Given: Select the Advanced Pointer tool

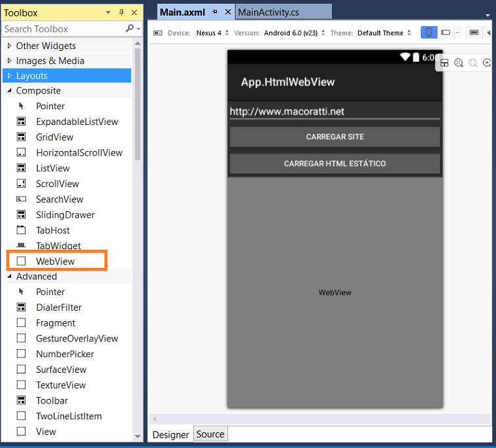Looking at the screenshot, I should pos(50,292).
